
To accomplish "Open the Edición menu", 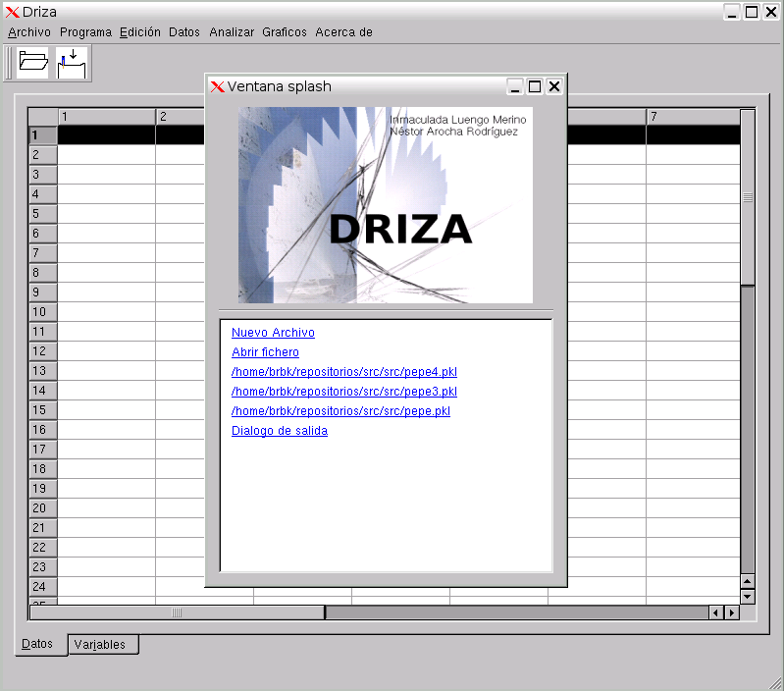I will (x=140, y=32).
